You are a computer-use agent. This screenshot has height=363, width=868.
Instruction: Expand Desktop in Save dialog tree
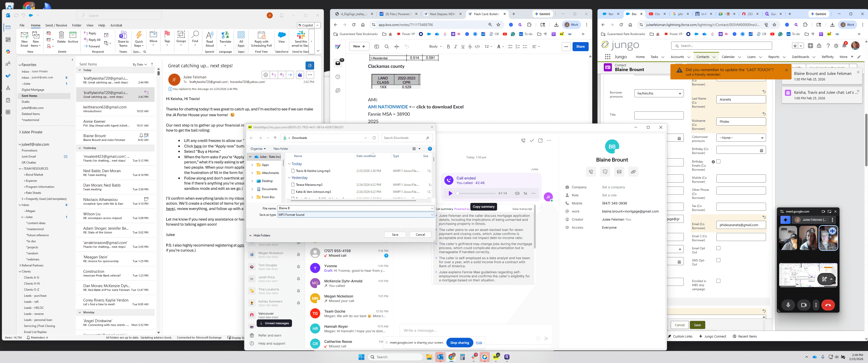tap(252, 181)
